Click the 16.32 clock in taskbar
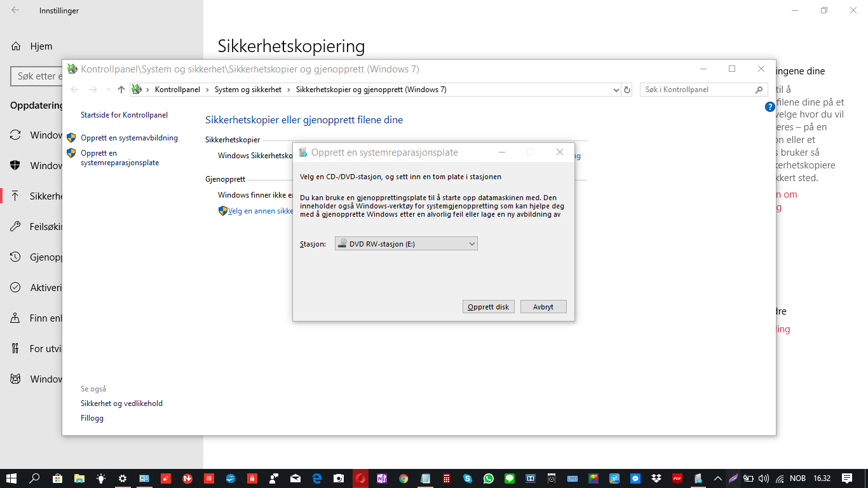 point(822,478)
